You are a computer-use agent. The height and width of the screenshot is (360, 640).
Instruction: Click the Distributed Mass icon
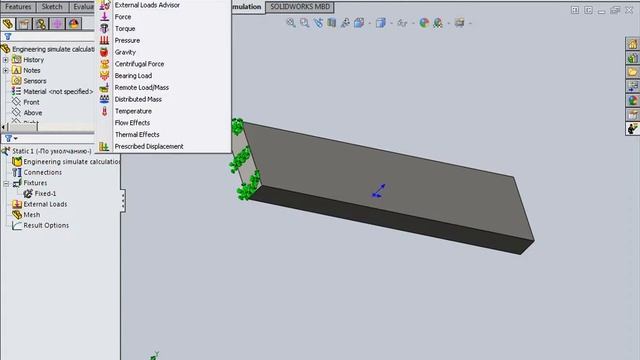(104, 99)
